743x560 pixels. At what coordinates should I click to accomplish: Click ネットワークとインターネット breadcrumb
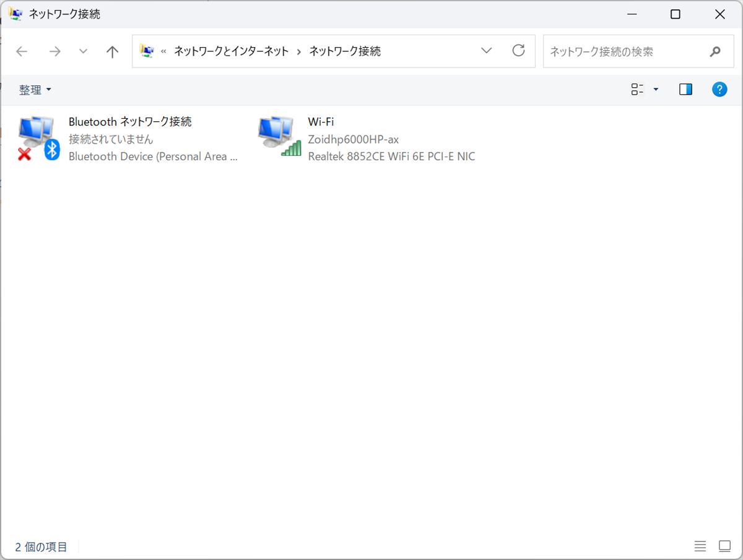pyautogui.click(x=231, y=51)
